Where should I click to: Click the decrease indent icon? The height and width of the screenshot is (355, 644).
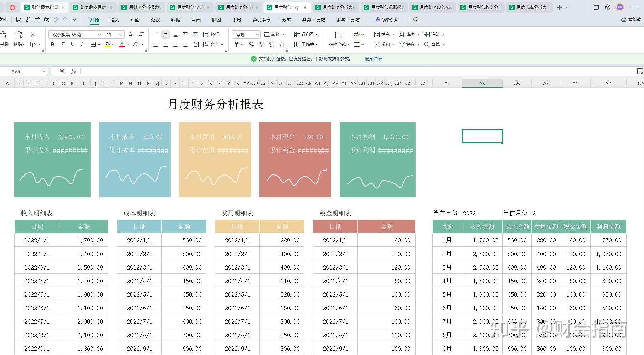click(x=186, y=35)
